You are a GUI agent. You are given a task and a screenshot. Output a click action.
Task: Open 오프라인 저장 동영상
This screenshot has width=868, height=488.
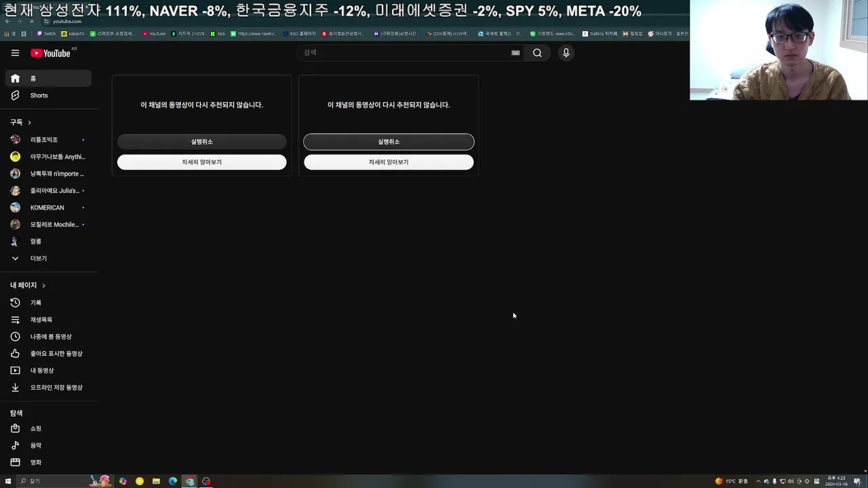click(x=48, y=388)
